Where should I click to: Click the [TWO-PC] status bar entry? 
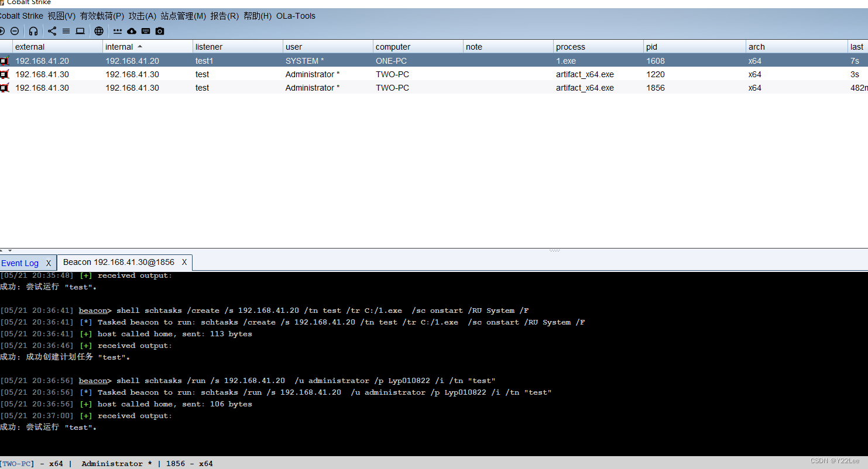[17, 464]
